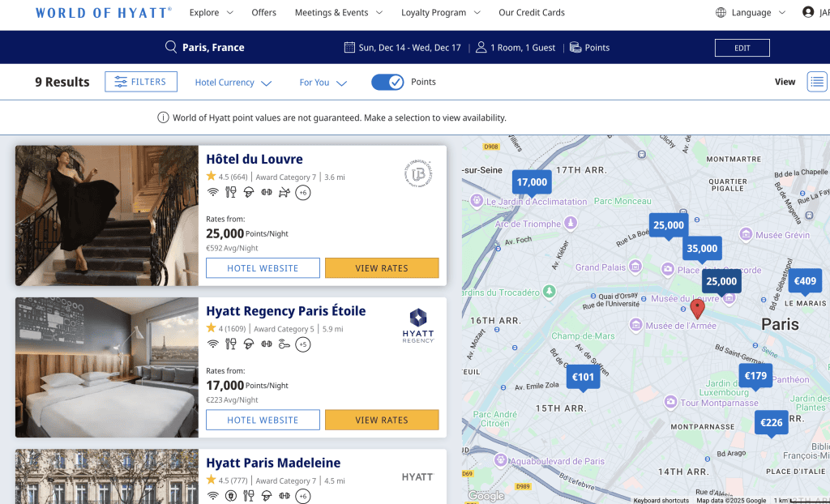Switch to list view icon
830x504 pixels.
click(x=817, y=82)
